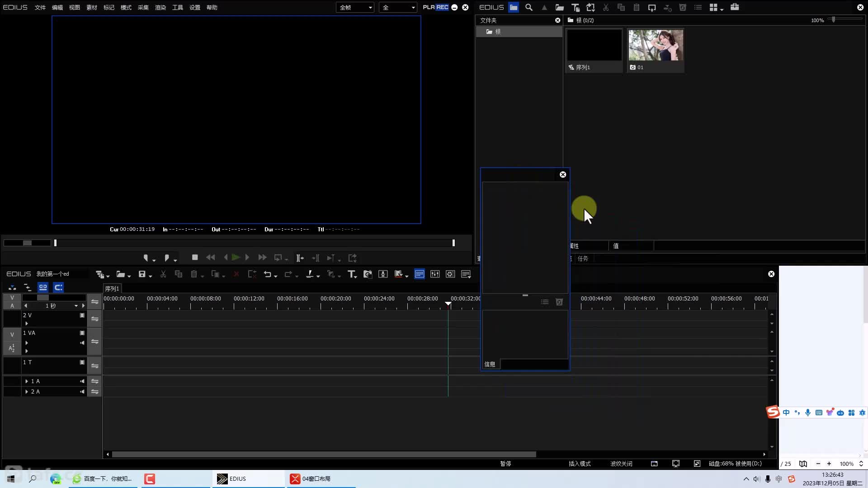Open the save project dropdown arrow
Viewport: 868px width, 488px height.
(151, 276)
